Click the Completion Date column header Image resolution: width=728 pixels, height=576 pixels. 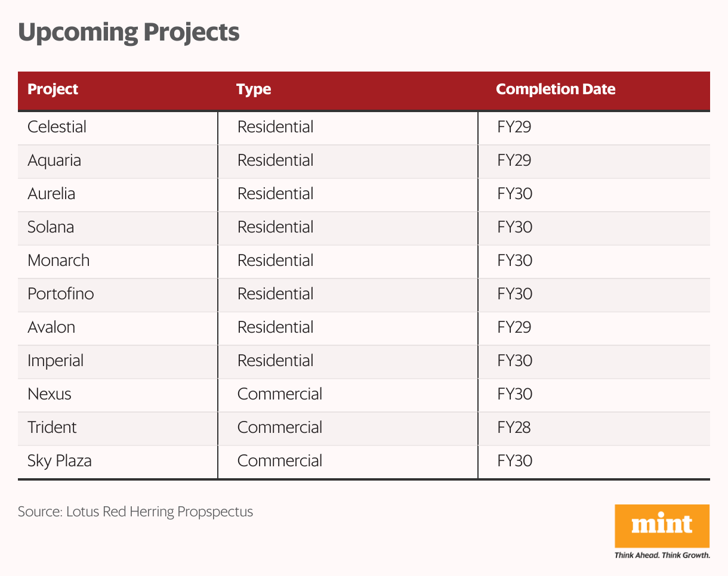click(x=556, y=89)
